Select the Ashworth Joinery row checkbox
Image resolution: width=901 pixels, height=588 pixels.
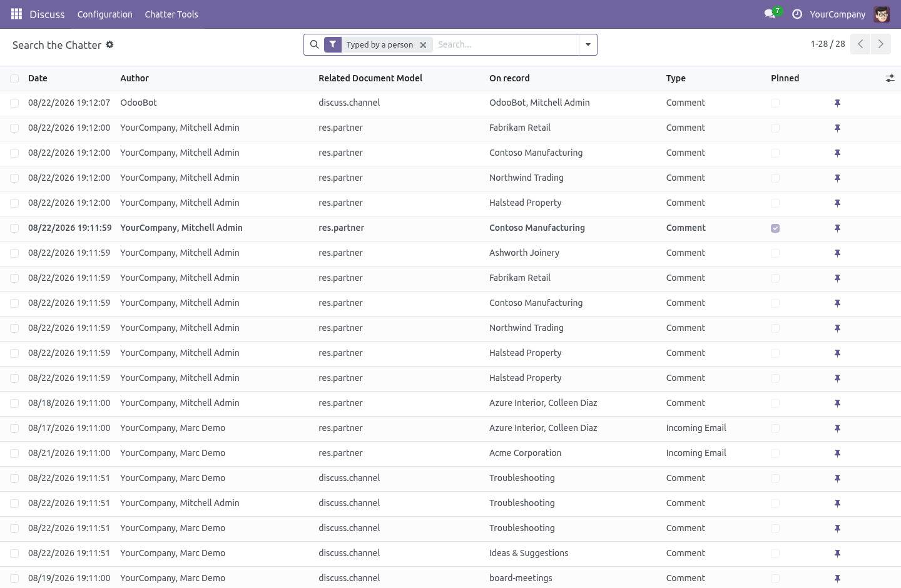click(14, 253)
